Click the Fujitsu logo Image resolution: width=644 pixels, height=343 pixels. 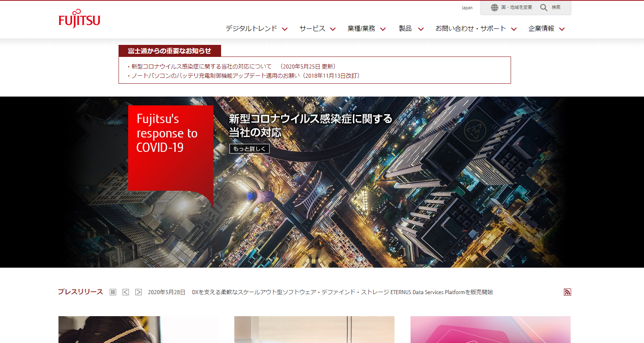pyautogui.click(x=79, y=18)
